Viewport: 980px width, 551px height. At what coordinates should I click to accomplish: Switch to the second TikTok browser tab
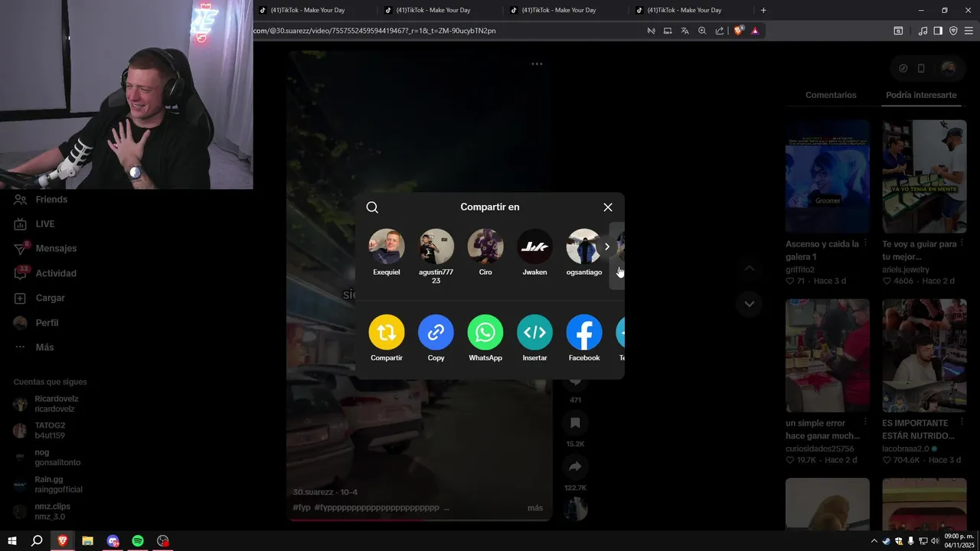tap(433, 10)
